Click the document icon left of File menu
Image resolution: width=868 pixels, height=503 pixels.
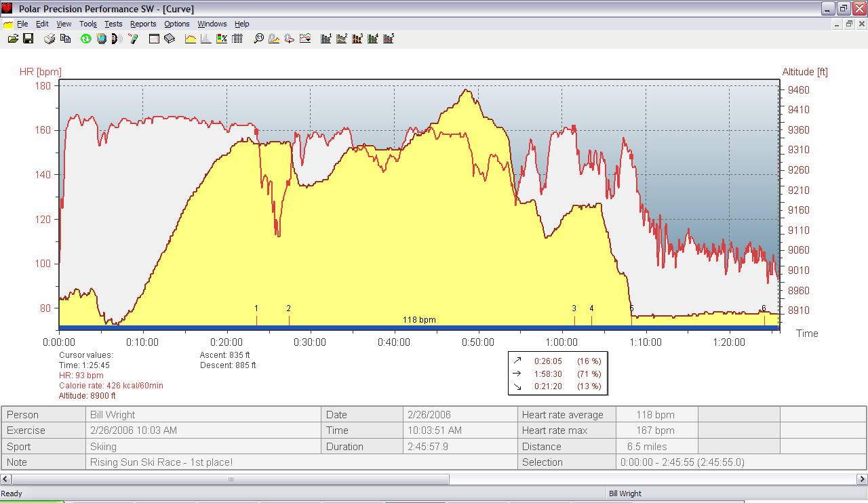pyautogui.click(x=8, y=24)
